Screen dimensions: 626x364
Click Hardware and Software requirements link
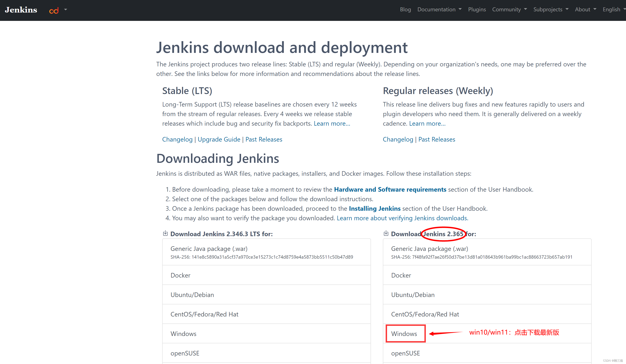(390, 190)
